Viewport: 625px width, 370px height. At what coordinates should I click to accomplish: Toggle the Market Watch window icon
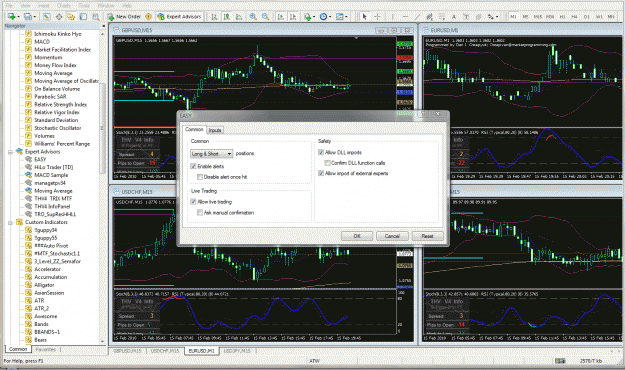pos(47,16)
